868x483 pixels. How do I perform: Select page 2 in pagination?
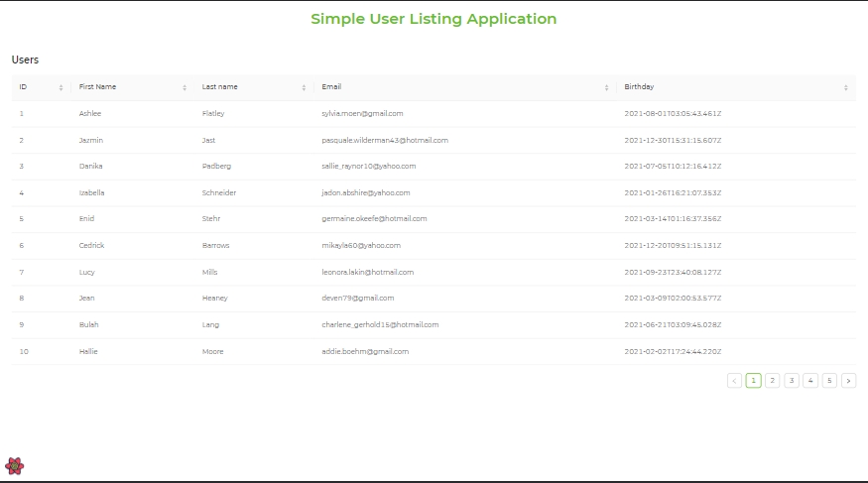(x=773, y=380)
